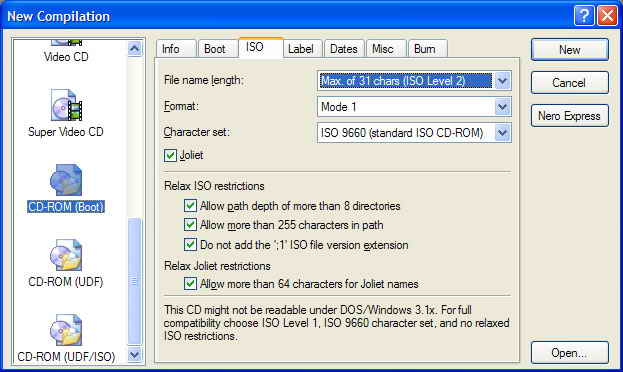Image resolution: width=623 pixels, height=372 pixels.
Task: Choose the Video CD icon at top
Action: (x=66, y=42)
